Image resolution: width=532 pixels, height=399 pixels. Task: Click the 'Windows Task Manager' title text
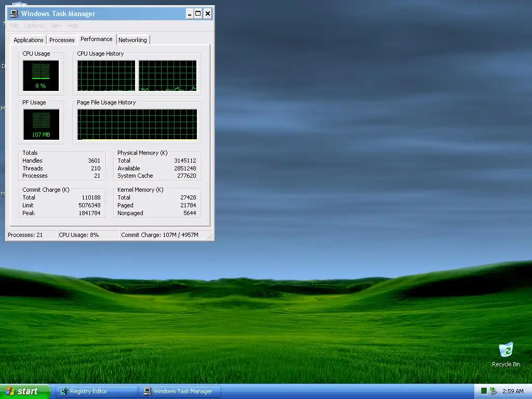point(58,14)
